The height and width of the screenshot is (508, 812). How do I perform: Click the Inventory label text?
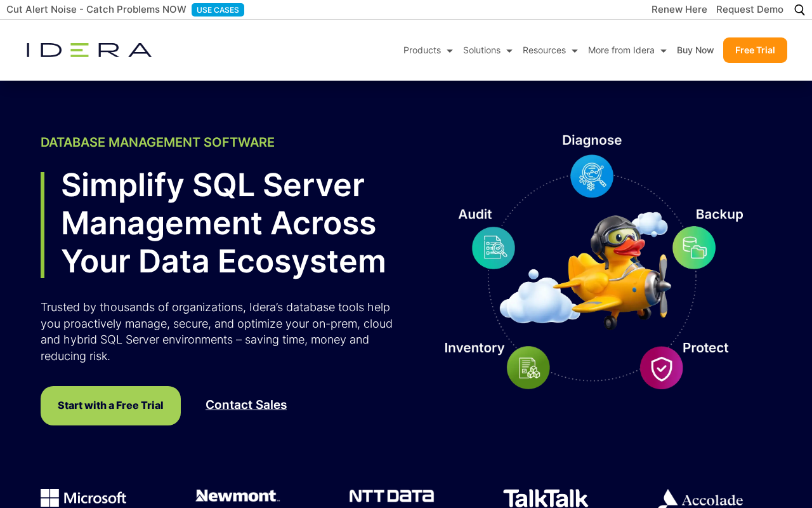point(475,348)
